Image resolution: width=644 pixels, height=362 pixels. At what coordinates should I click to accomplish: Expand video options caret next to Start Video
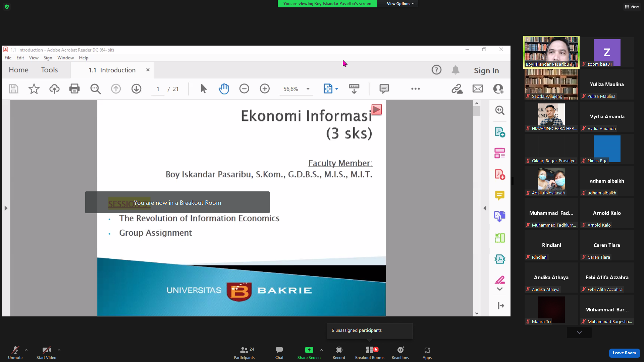pyautogui.click(x=59, y=350)
